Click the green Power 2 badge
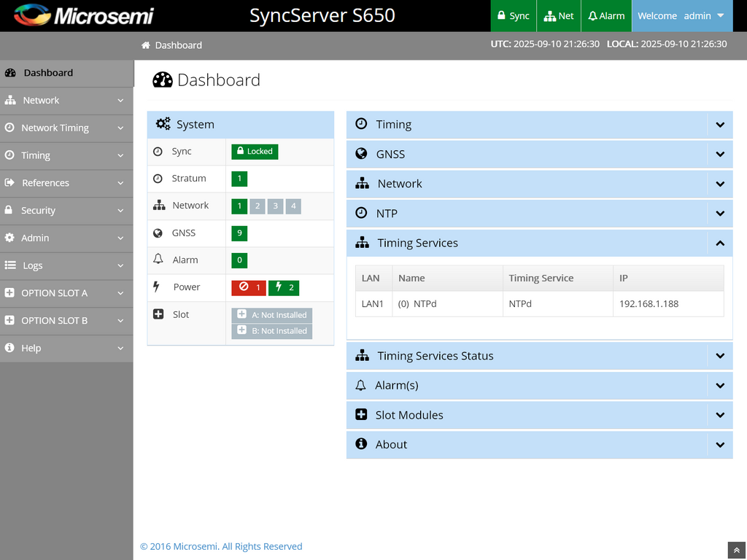The width and height of the screenshot is (747, 560). click(x=284, y=287)
